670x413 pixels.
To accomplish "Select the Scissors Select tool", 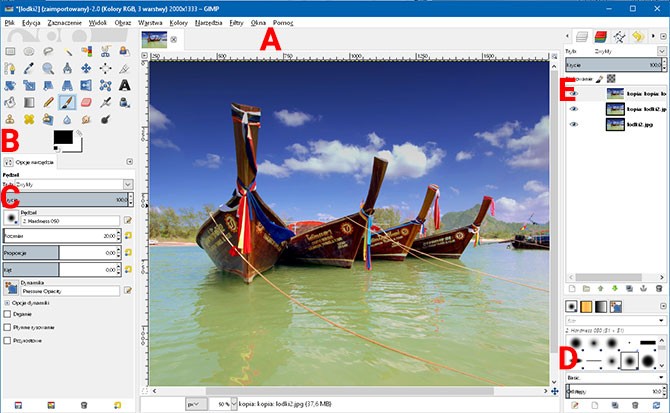I will click(x=106, y=52).
